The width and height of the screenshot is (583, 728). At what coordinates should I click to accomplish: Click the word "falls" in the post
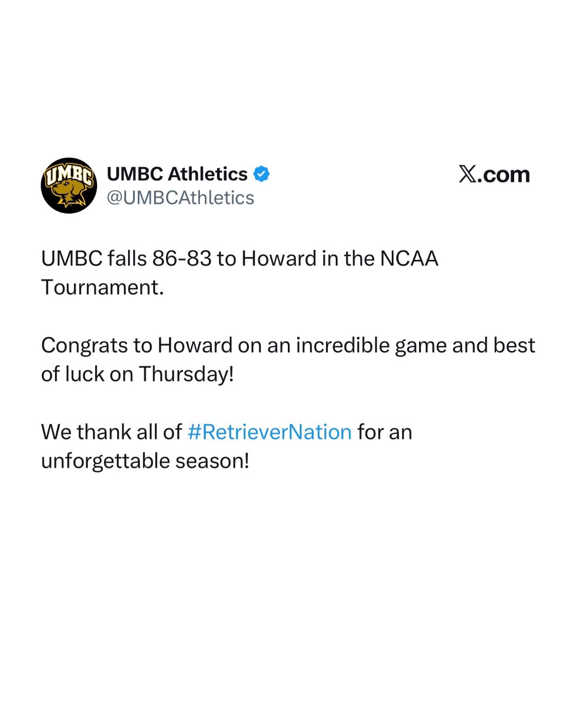[127, 258]
